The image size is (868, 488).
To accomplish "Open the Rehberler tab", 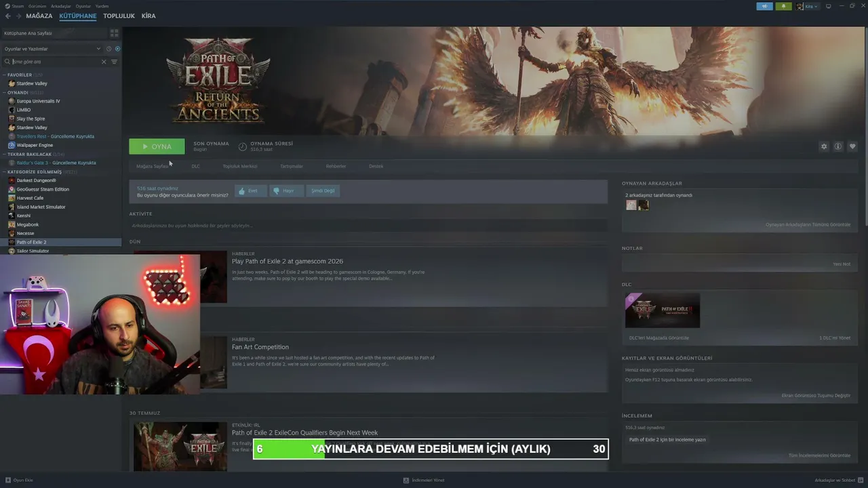I will [x=336, y=166].
